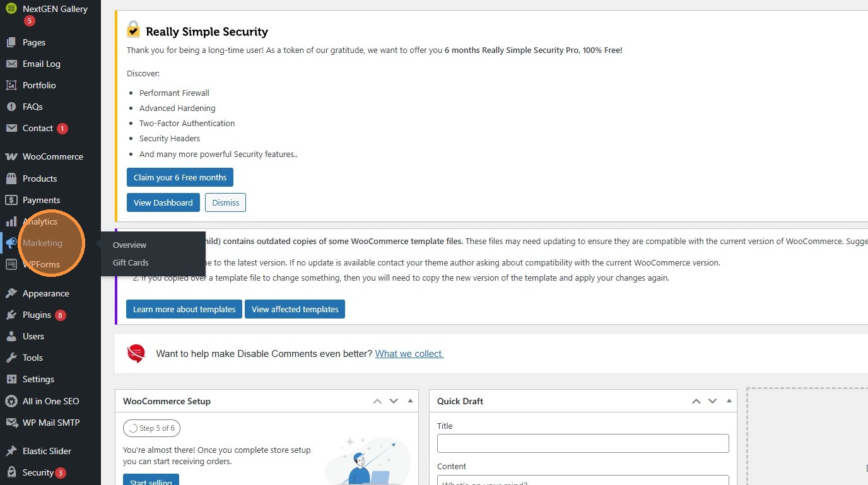
Task: Collapse the Quick Draft panel
Action: click(729, 401)
